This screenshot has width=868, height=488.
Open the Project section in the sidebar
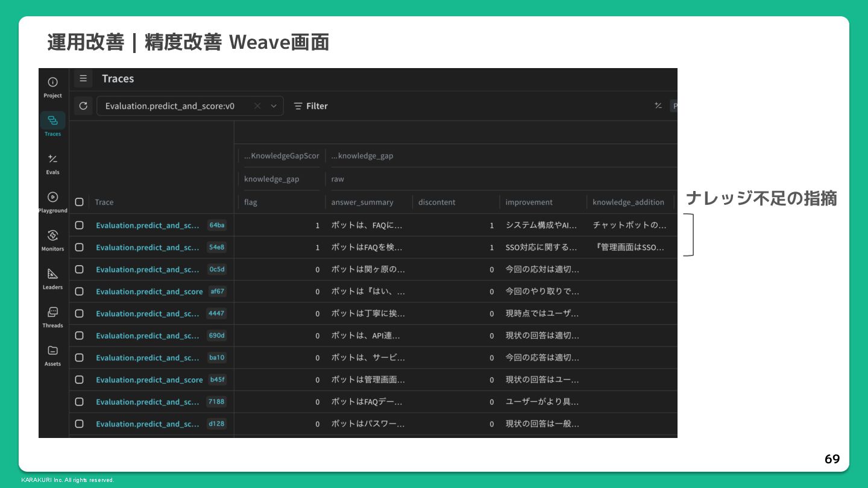pos(53,87)
